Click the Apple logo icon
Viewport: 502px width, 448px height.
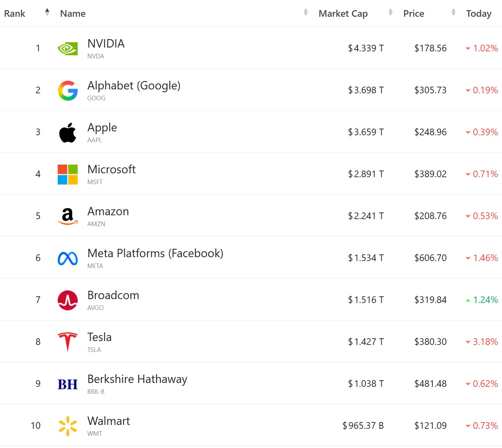68,132
